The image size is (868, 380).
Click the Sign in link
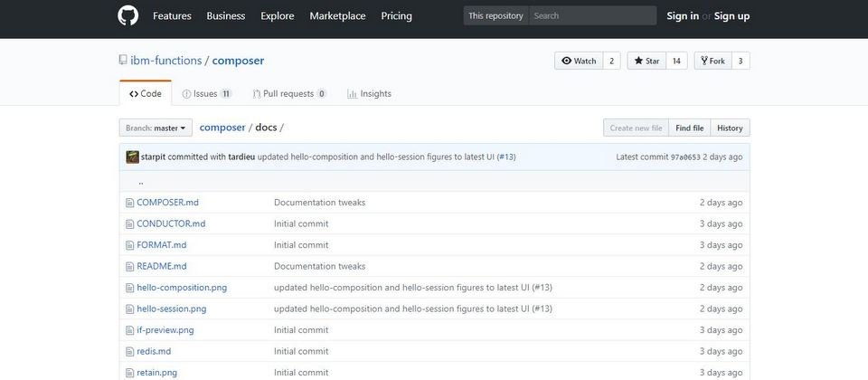pyautogui.click(x=683, y=16)
